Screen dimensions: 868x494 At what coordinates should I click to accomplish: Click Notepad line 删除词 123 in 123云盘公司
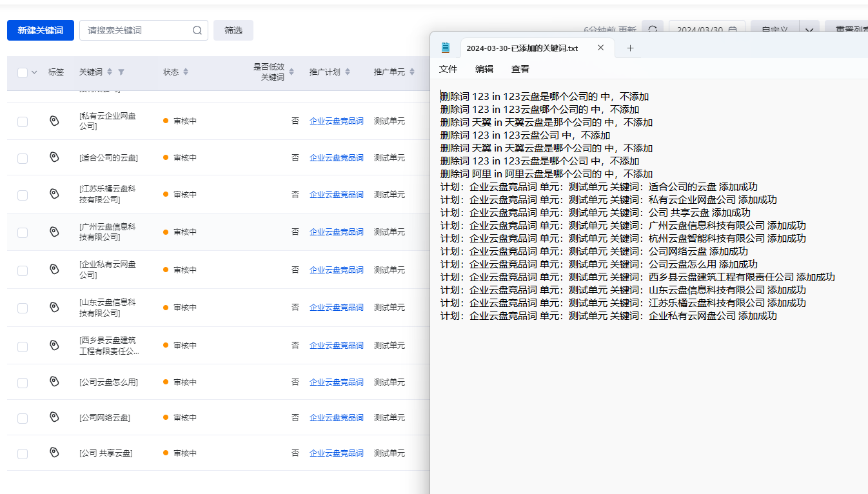tap(525, 135)
